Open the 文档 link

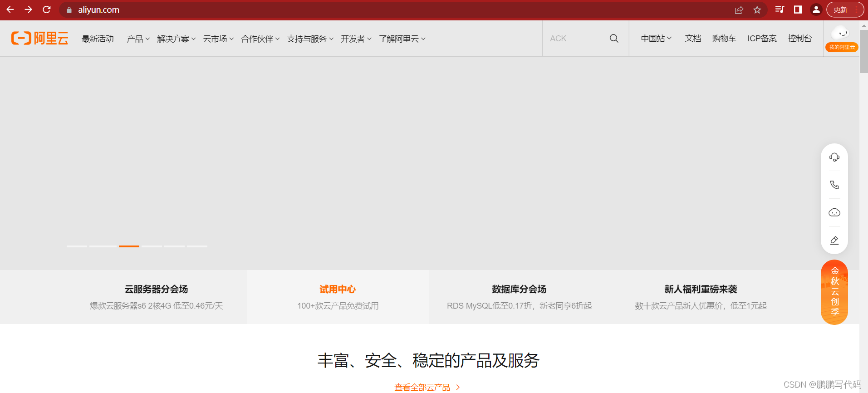[693, 39]
